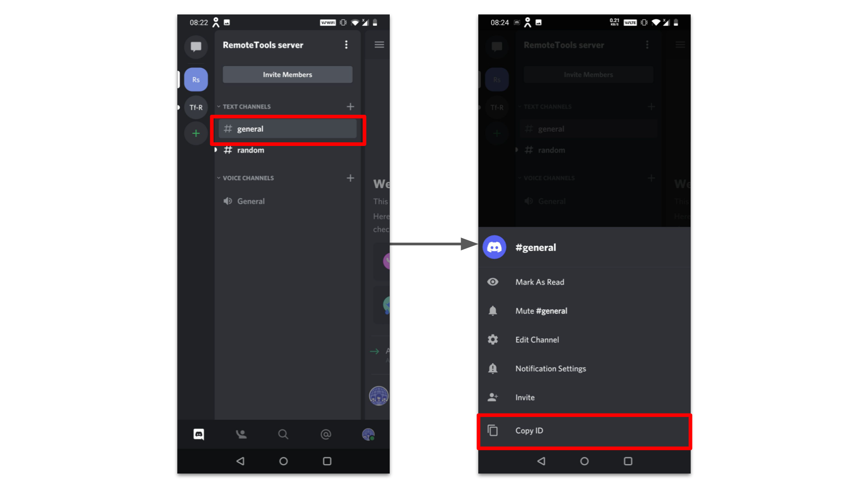The height and width of the screenshot is (488, 868).
Task: Open the phone/voice call icon
Action: click(x=241, y=434)
